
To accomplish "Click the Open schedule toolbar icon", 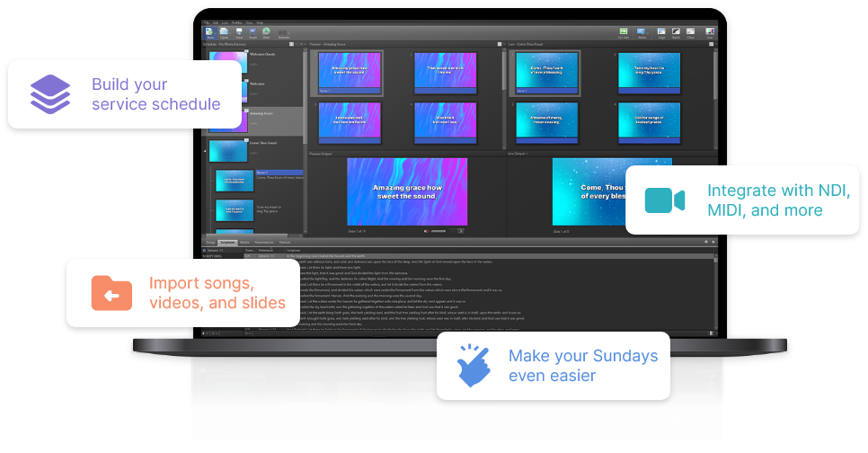I will coord(225,32).
